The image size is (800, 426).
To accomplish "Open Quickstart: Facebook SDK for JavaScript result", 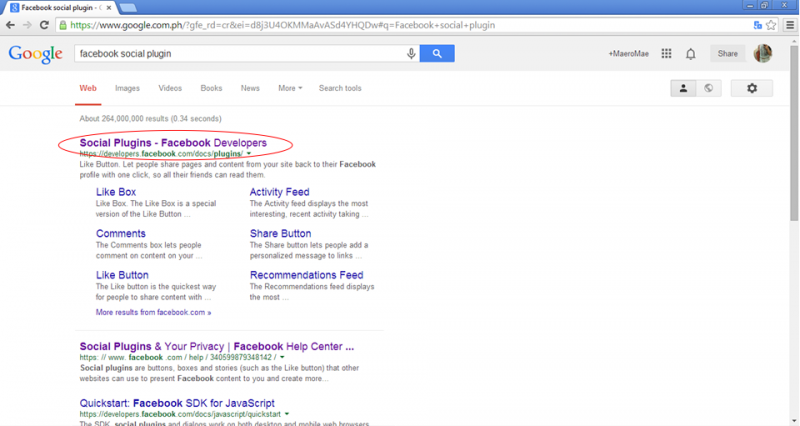I will tap(177, 403).
